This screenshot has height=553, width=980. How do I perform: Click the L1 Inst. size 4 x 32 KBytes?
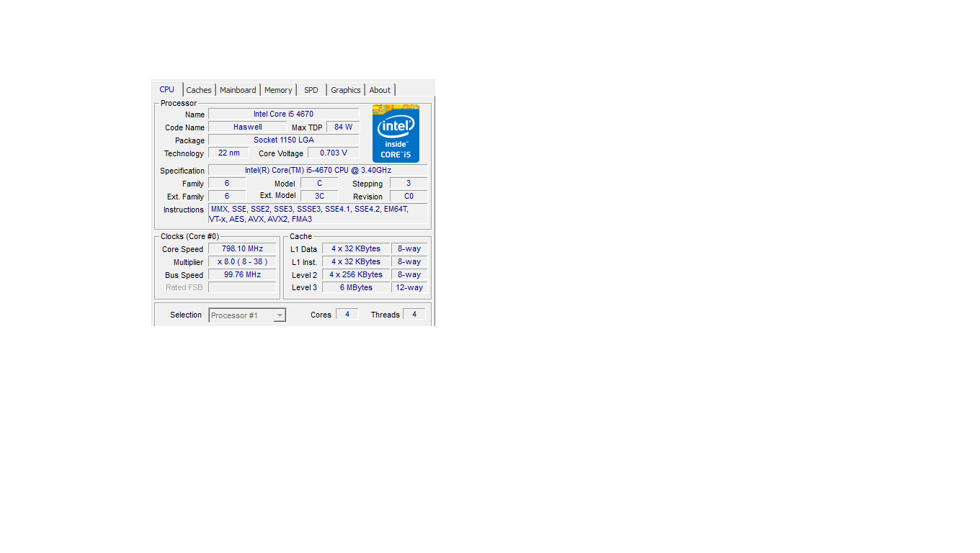(356, 261)
